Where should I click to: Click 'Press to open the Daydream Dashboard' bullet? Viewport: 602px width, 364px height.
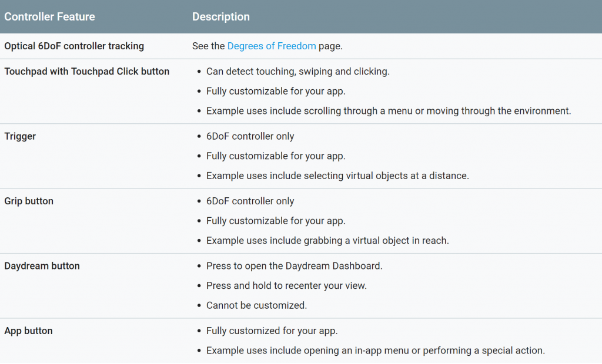pos(294,266)
